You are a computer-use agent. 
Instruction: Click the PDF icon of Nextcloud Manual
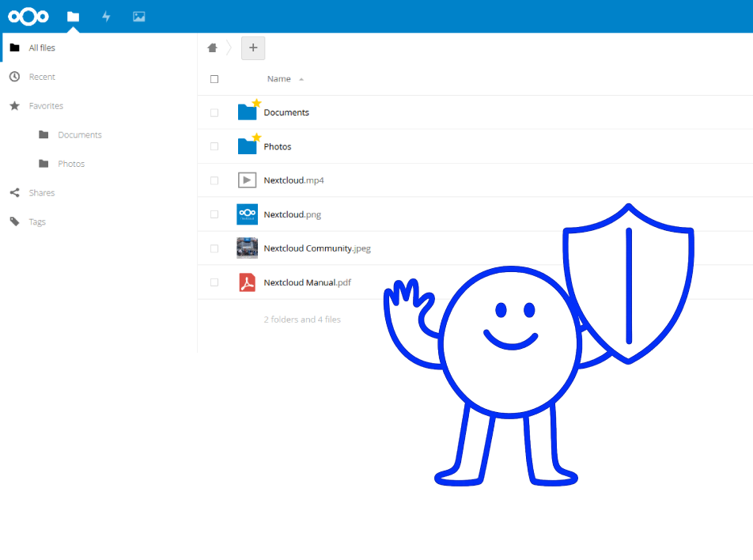pos(247,282)
